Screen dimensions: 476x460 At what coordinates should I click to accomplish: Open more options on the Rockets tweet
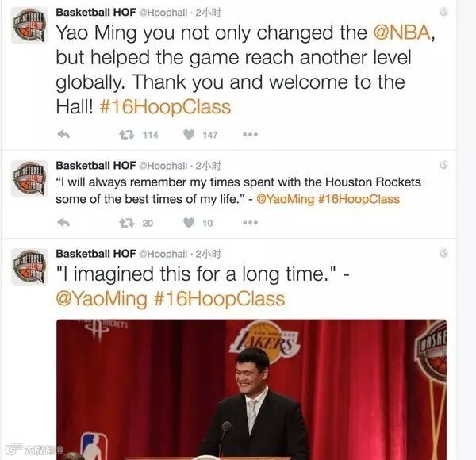(251, 223)
